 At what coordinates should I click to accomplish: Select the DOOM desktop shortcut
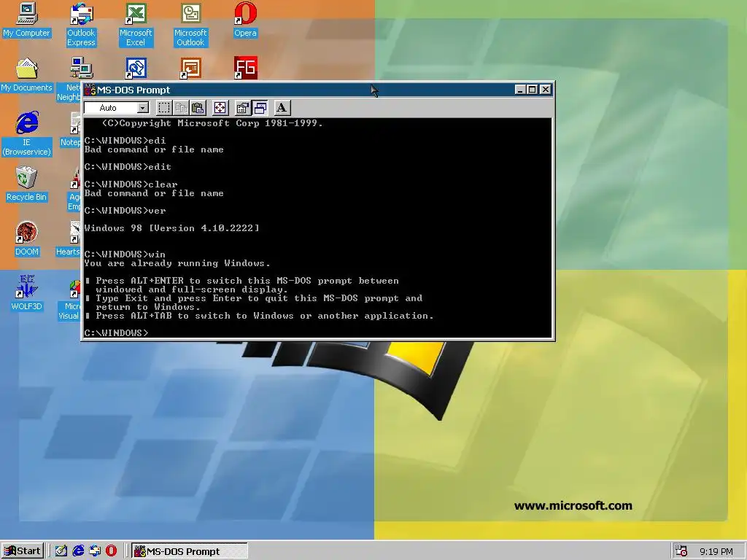click(x=26, y=239)
